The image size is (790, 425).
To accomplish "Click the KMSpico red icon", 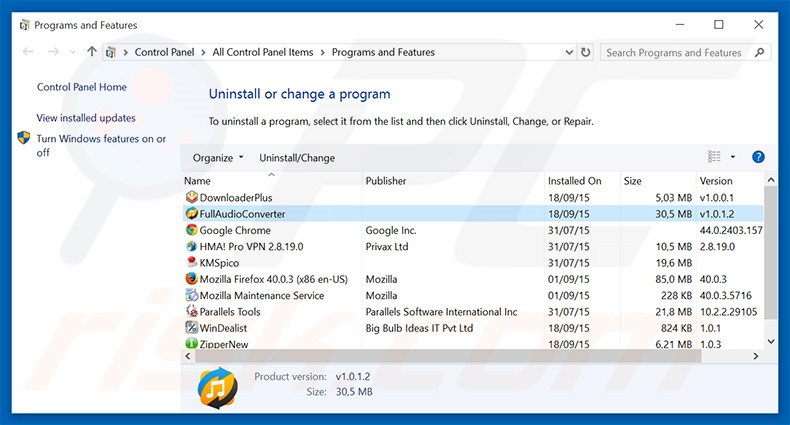I will [191, 262].
